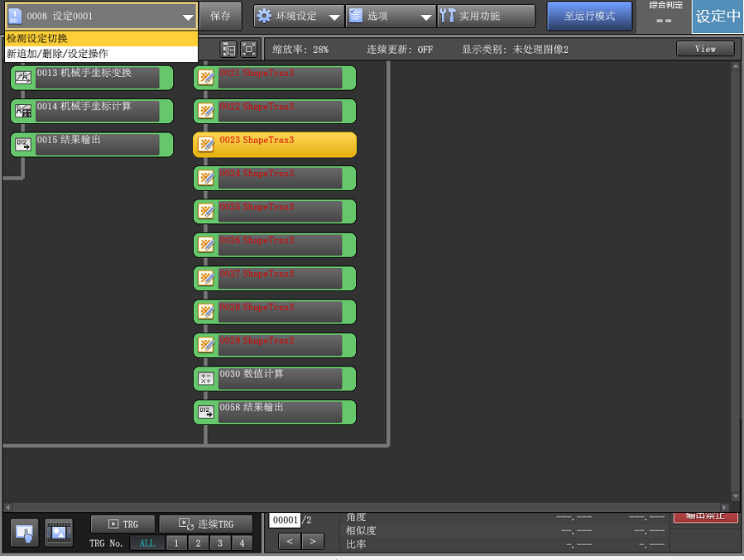Select 检测设定切换 menu entry
This screenshot has height=560, width=744.
click(101, 38)
